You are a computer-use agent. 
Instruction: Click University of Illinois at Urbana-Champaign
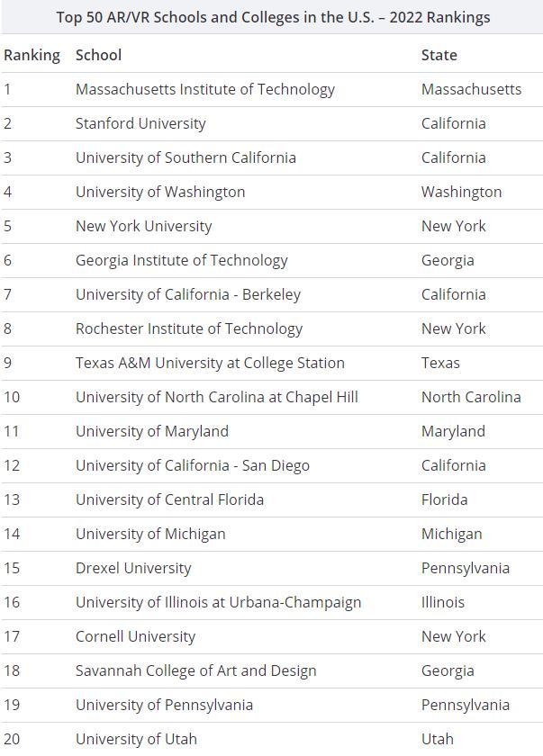tap(218, 602)
